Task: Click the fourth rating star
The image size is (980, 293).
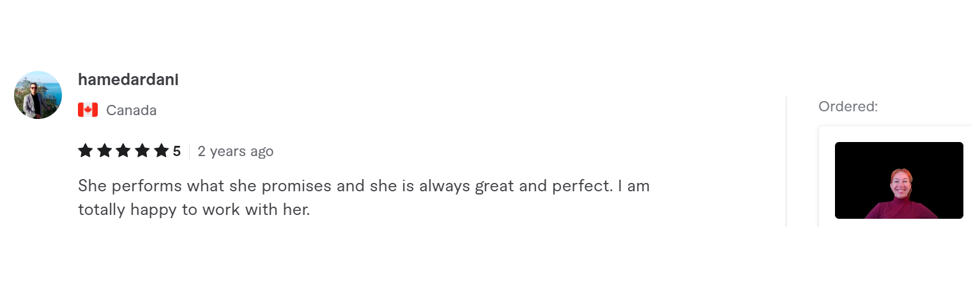Action: [x=142, y=151]
